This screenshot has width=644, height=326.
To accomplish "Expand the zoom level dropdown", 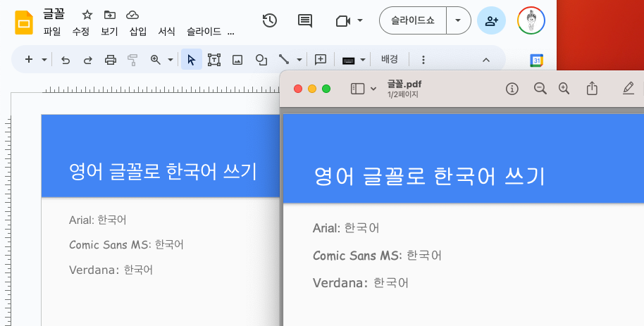I will point(171,60).
